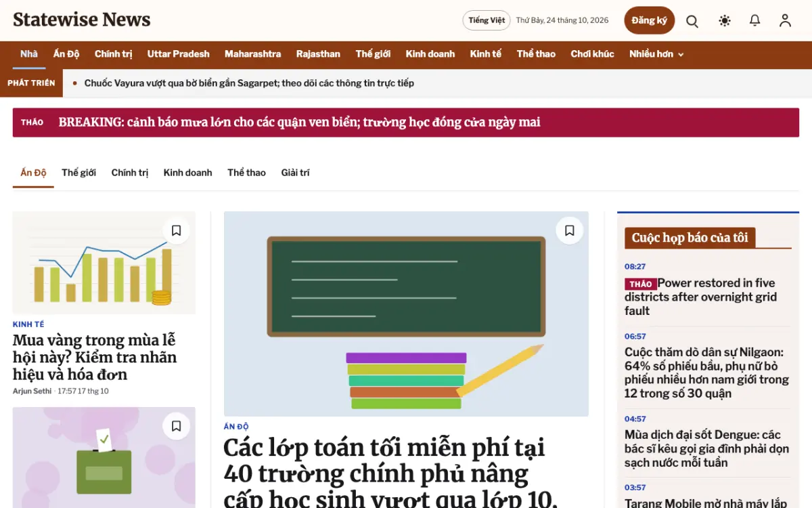Click the 03:57 timestamp in sidebar

point(635,488)
